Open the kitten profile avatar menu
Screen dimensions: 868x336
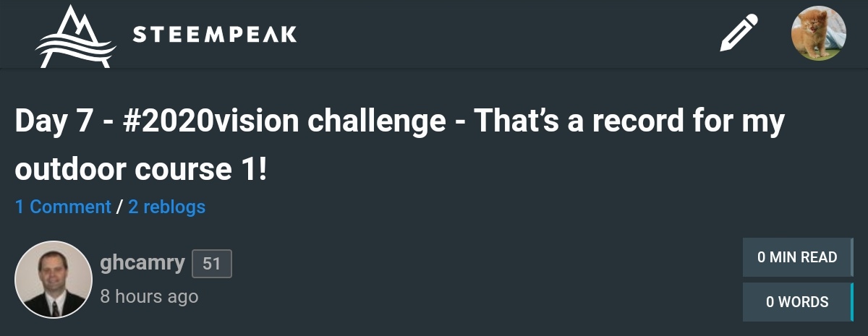pos(818,33)
